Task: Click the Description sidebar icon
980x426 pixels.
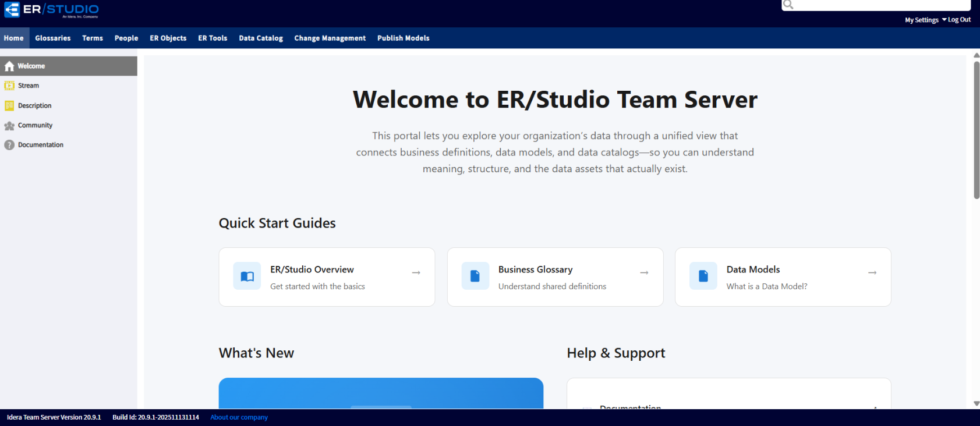Action: point(9,105)
